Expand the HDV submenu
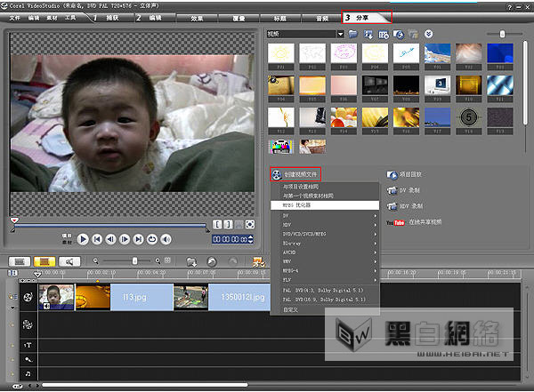This screenshot has height=392, width=534. 325,225
